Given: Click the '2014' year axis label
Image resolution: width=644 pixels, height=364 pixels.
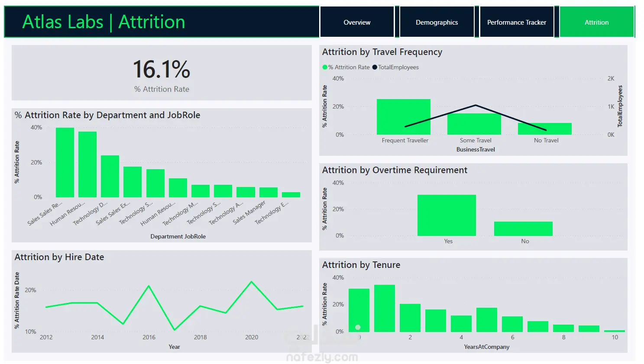Looking at the screenshot, I should (x=97, y=337).
